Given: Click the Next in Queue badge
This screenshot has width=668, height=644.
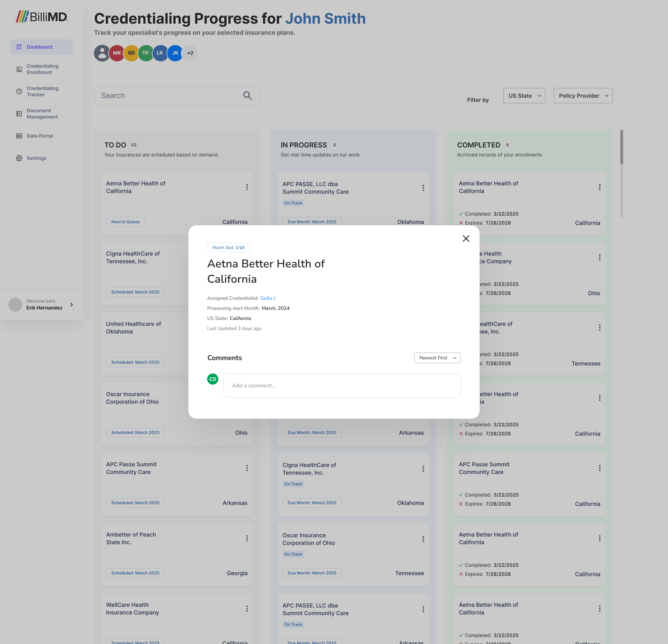Looking at the screenshot, I should [x=125, y=222].
